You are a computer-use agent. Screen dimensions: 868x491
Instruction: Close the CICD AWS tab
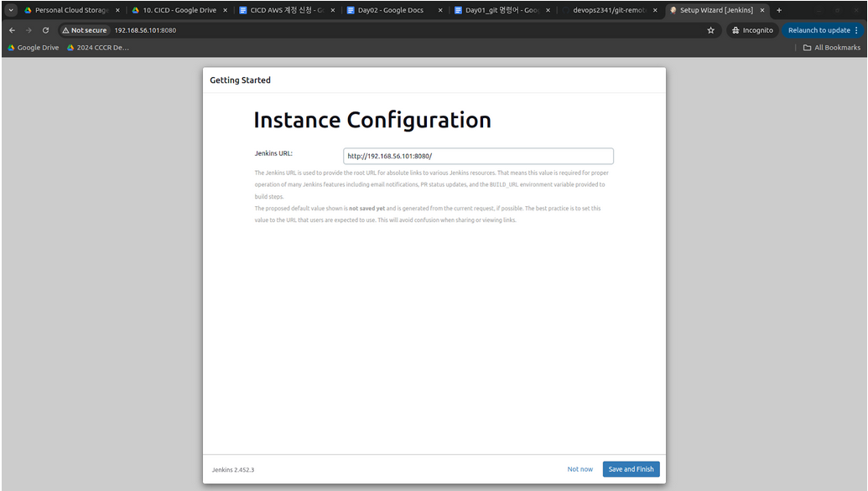point(333,10)
